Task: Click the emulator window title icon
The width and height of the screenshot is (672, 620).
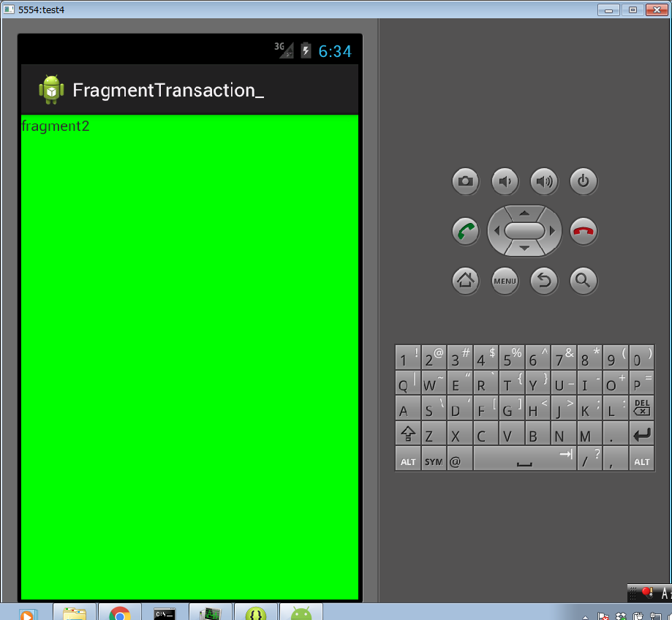Action: coord(9,10)
